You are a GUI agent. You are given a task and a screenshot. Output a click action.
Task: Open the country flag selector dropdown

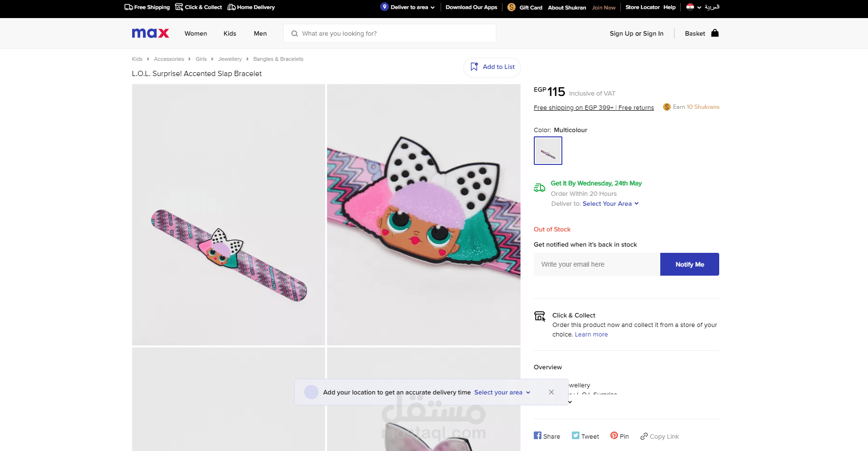click(x=694, y=7)
